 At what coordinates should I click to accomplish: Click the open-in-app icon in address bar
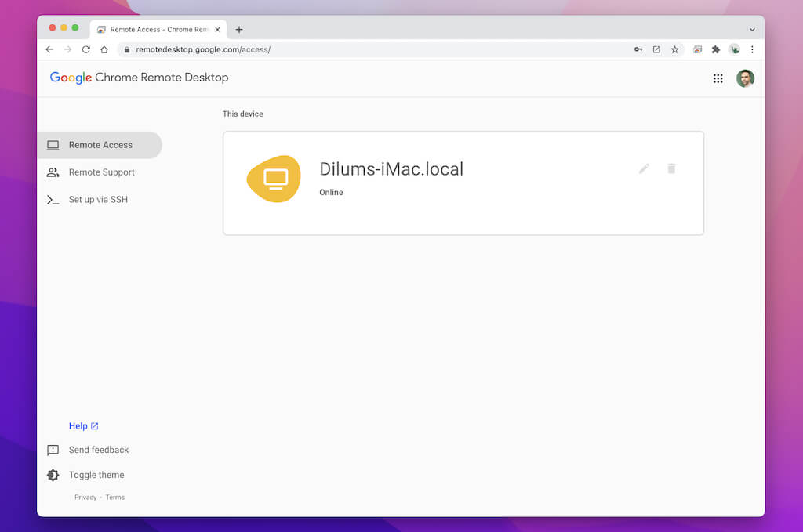pyautogui.click(x=656, y=49)
